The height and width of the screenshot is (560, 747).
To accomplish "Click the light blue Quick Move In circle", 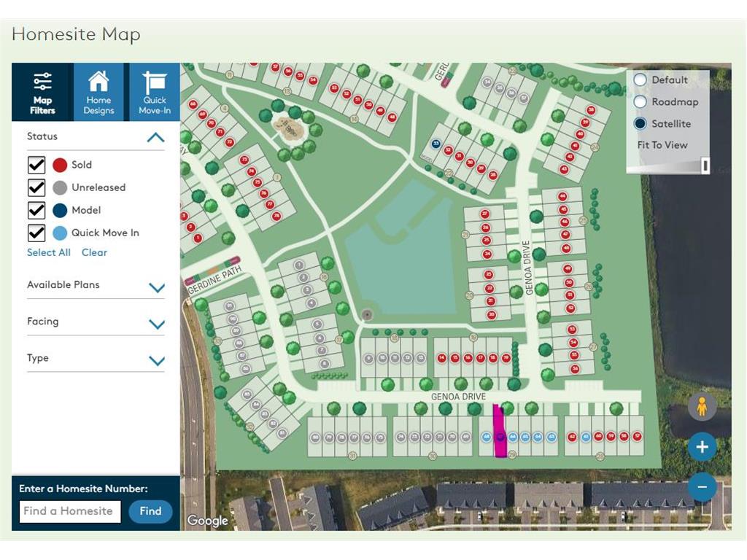I will point(60,233).
